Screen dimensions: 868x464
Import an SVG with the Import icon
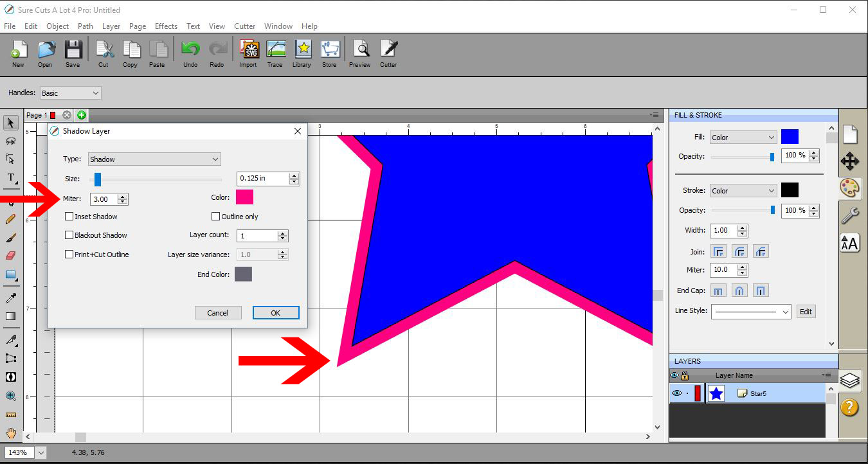click(248, 53)
